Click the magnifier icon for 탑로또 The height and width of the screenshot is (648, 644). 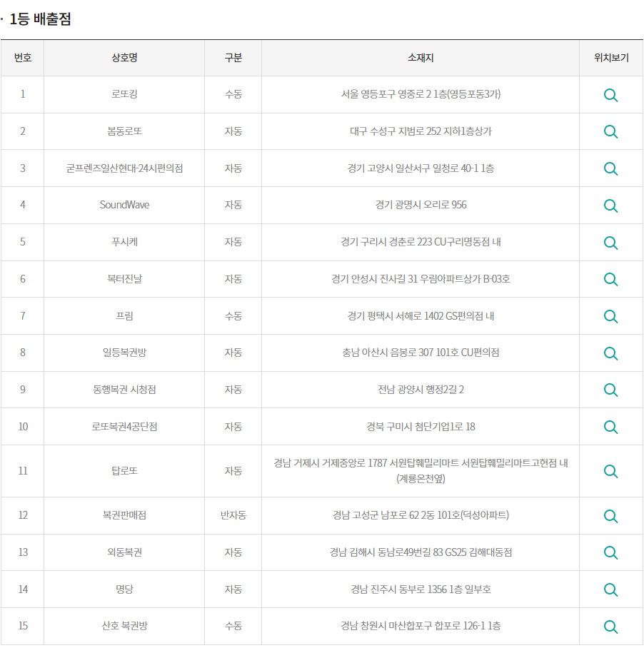[x=610, y=471]
